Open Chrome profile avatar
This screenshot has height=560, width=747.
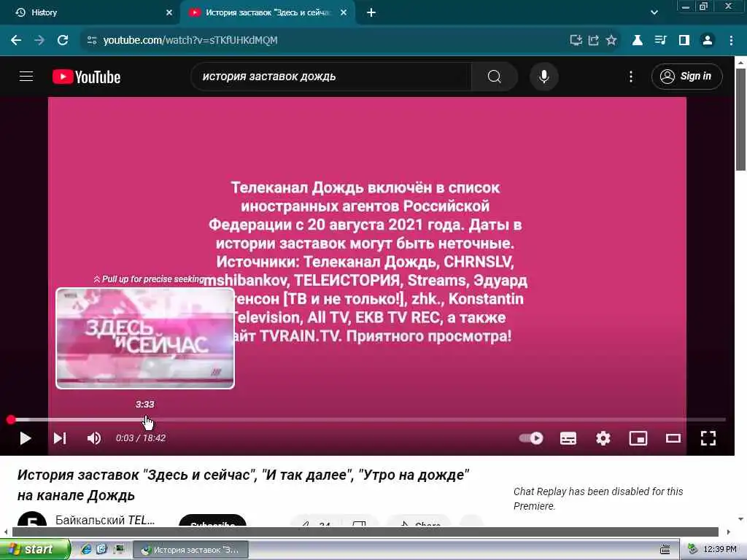708,40
